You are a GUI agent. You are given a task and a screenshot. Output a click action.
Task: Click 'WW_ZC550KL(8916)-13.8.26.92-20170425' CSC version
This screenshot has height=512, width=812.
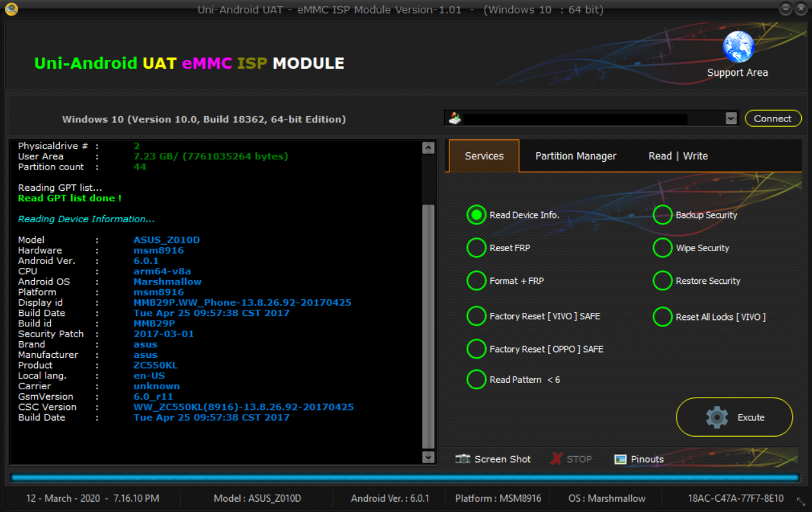243,407
